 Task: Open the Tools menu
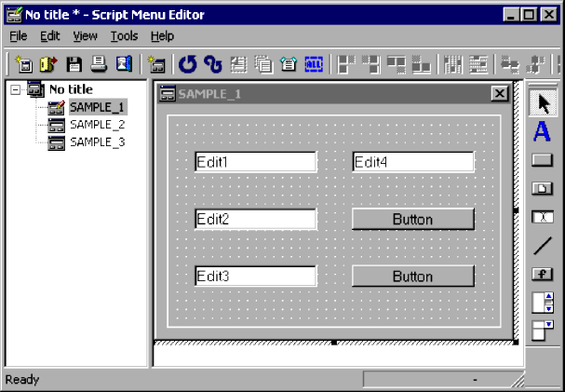click(x=124, y=36)
